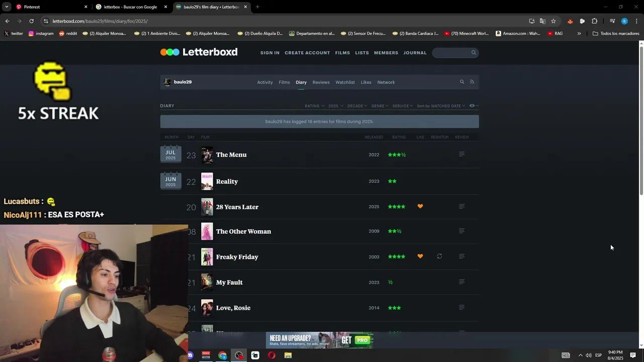Reload the page with browser refresh button

coord(31,21)
